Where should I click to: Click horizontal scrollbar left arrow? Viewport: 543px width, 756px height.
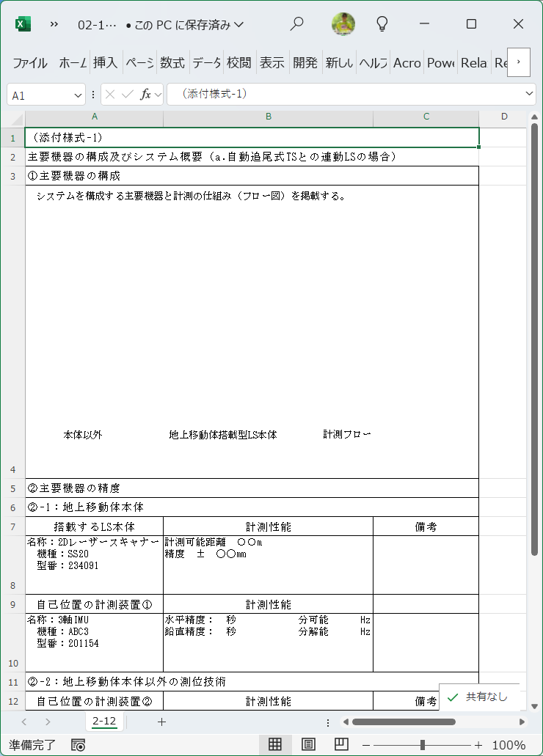tap(346, 722)
